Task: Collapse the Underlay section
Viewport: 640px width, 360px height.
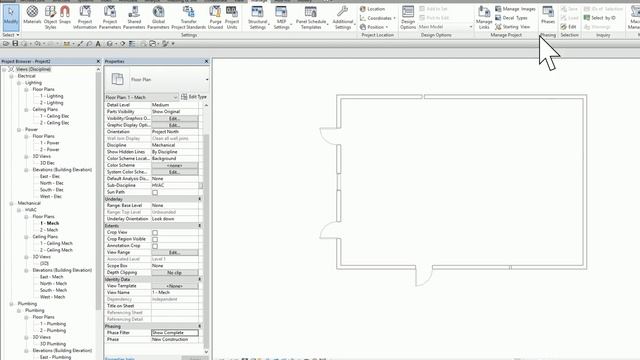Action: [x=200, y=199]
